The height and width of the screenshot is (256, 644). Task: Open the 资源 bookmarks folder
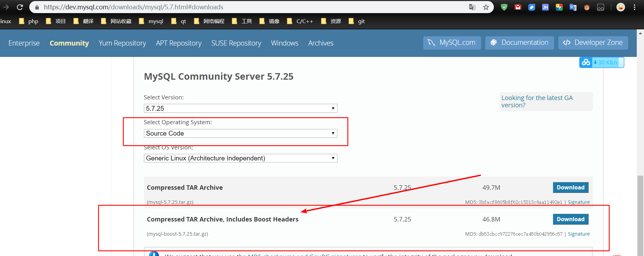(x=331, y=21)
